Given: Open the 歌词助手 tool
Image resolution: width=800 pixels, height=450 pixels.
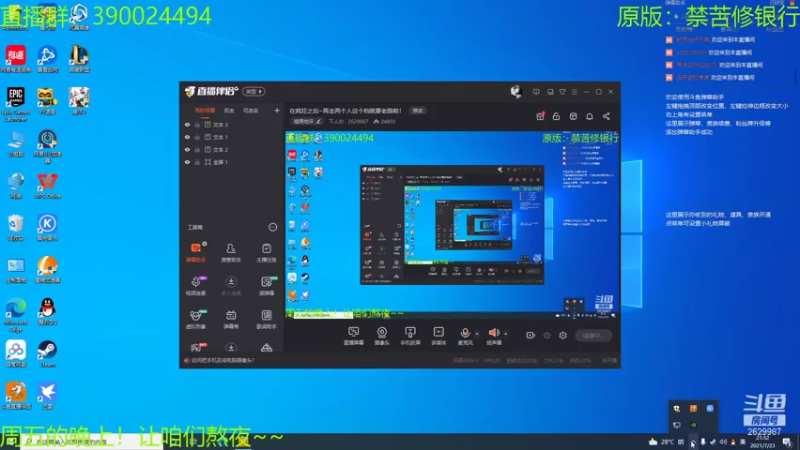Looking at the screenshot, I should (x=266, y=319).
